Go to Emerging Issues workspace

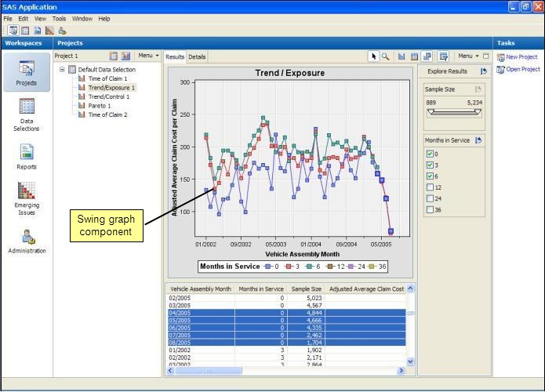coord(27,198)
